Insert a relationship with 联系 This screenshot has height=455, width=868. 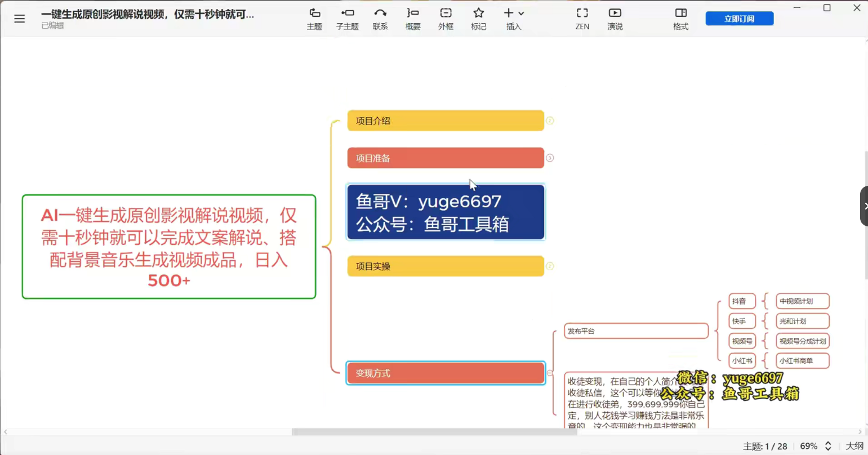click(x=380, y=19)
